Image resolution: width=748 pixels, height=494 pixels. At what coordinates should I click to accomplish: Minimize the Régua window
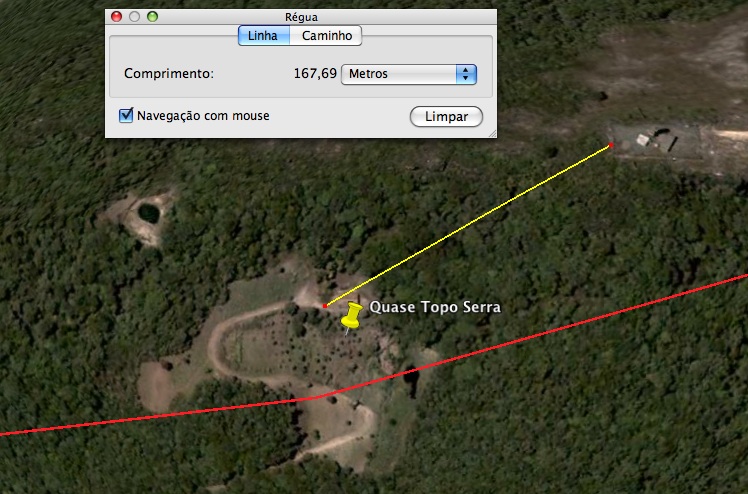135,17
